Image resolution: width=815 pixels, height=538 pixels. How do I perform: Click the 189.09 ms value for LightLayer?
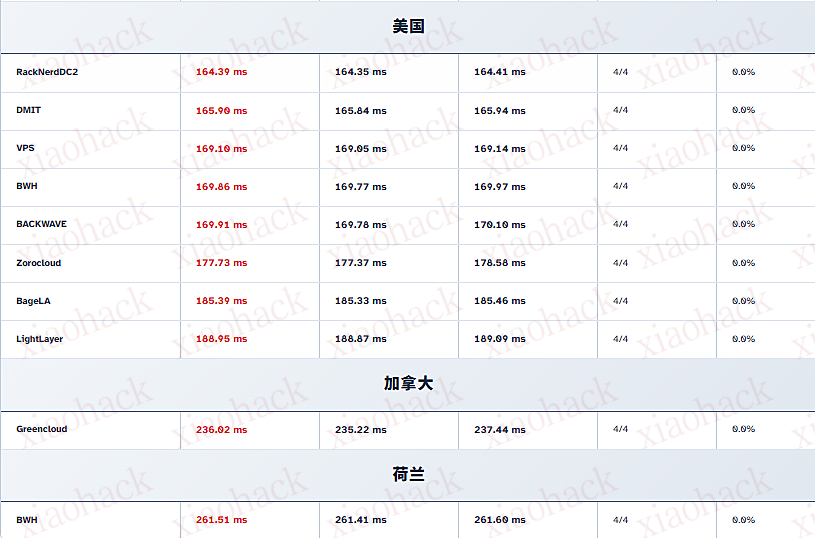499,339
